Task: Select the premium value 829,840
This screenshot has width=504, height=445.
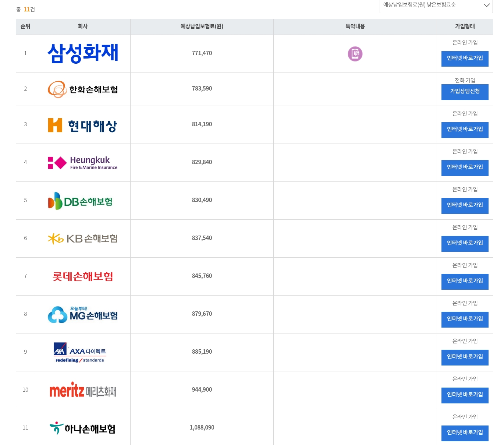Action: (x=202, y=162)
